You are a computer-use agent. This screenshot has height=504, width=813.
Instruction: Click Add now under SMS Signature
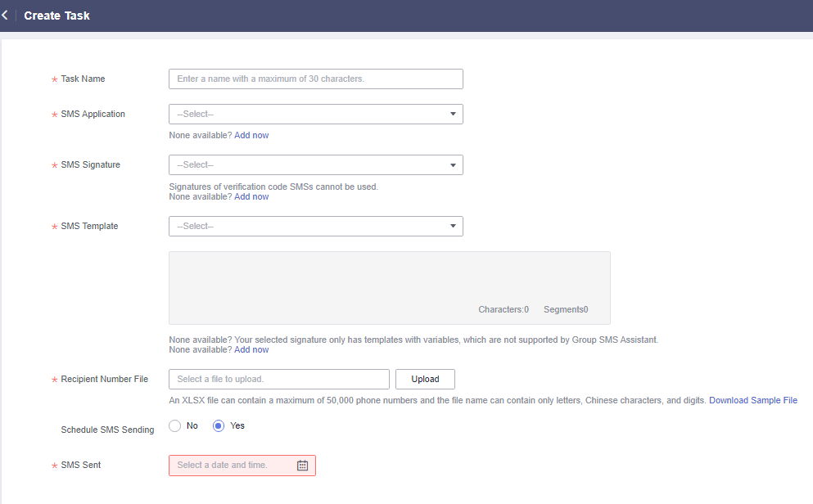[x=251, y=197]
